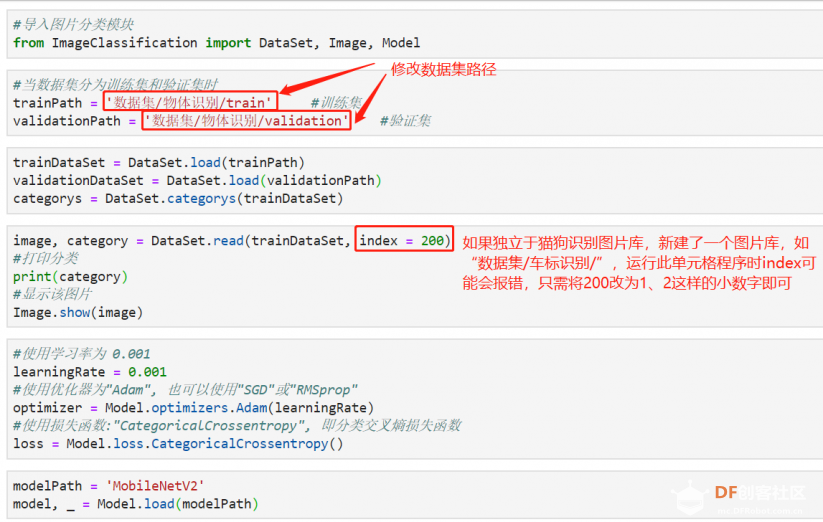
Task: Click the 'MobileNetV2' model path string
Action: [x=155, y=486]
